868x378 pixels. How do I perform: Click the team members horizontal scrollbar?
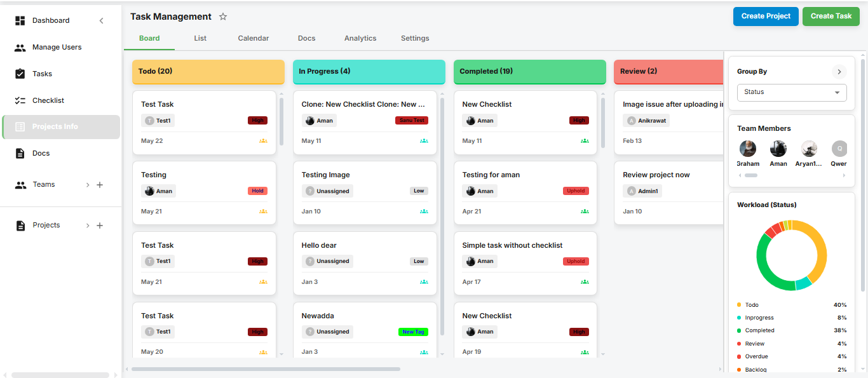[751, 175]
